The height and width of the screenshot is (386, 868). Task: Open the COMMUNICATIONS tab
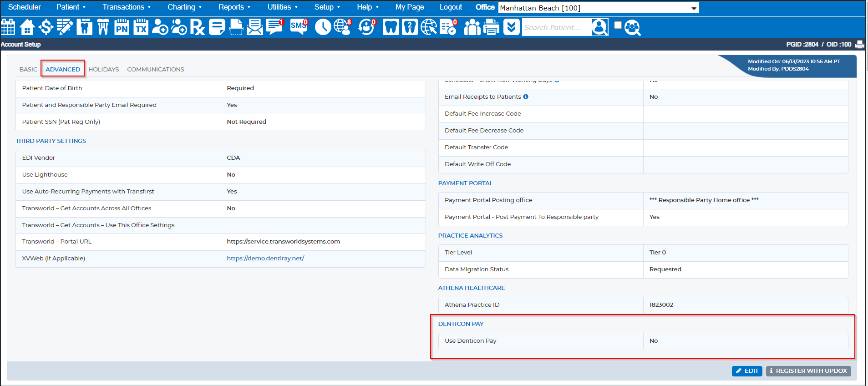click(156, 69)
